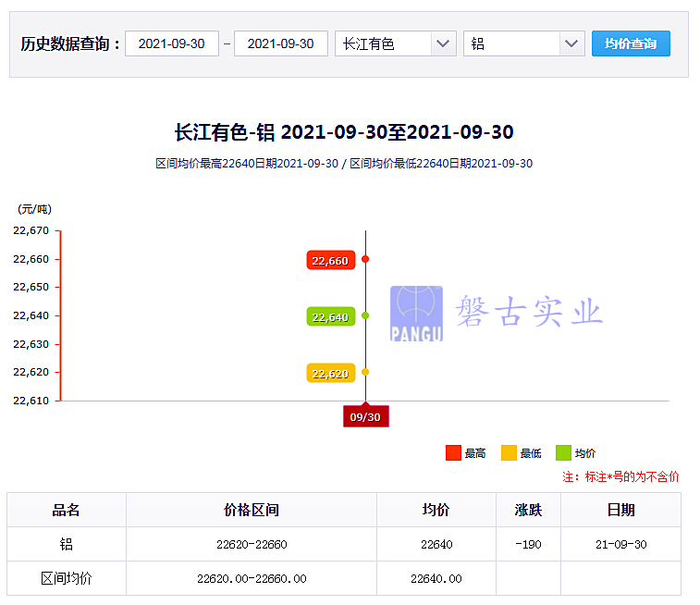This screenshot has width=700, height=605.
Task: Click the 22640.00 interval average cell
Action: pos(436,579)
